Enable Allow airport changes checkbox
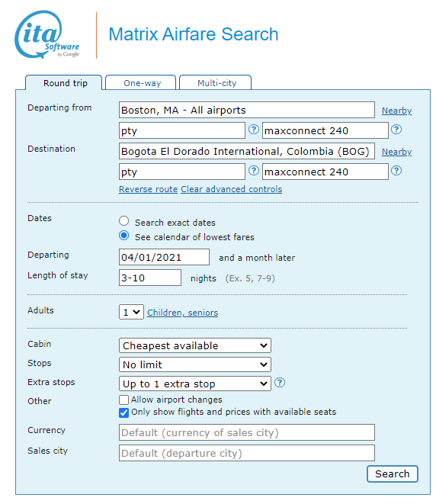Viewport: 436px width, 504px height. click(x=123, y=400)
